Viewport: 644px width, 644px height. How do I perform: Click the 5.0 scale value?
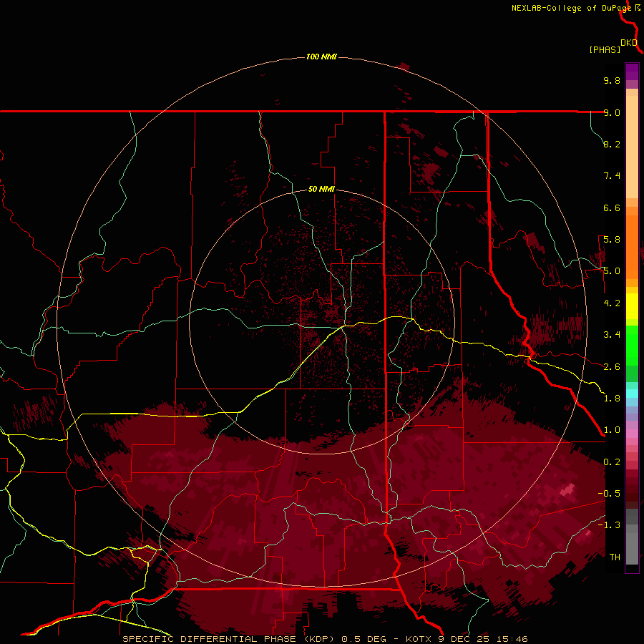pos(612,271)
